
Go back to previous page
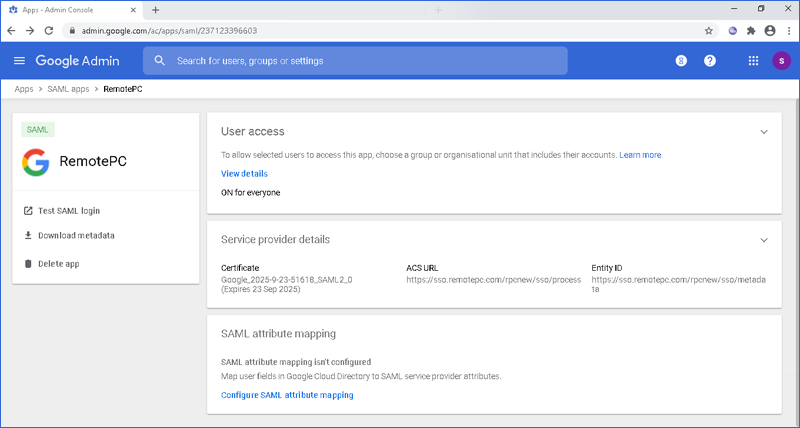[12, 30]
